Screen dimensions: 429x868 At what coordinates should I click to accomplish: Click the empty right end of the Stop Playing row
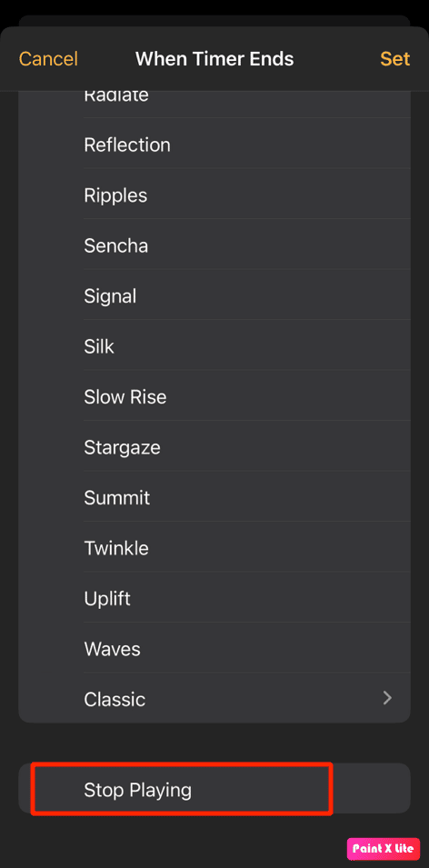[372, 790]
